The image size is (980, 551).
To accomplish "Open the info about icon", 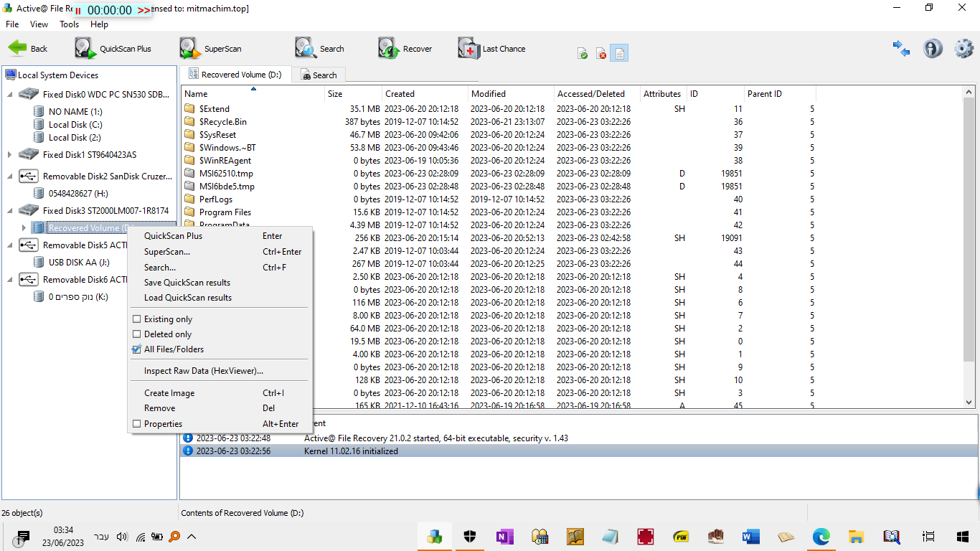I will click(933, 49).
